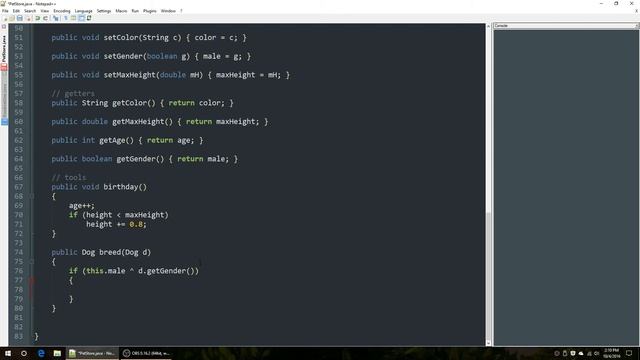Click the OneDrive cloud tray icon
The height and width of the screenshot is (360, 640).
pos(581,353)
